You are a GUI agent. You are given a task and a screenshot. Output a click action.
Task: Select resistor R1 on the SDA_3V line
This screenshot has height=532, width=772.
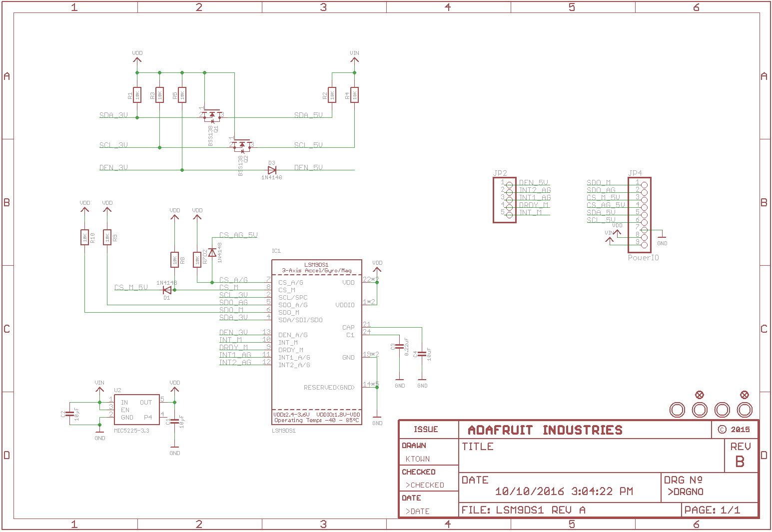137,95
